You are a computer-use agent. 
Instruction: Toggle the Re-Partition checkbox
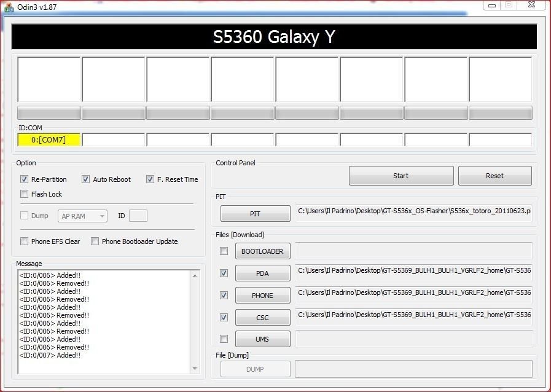coord(24,179)
